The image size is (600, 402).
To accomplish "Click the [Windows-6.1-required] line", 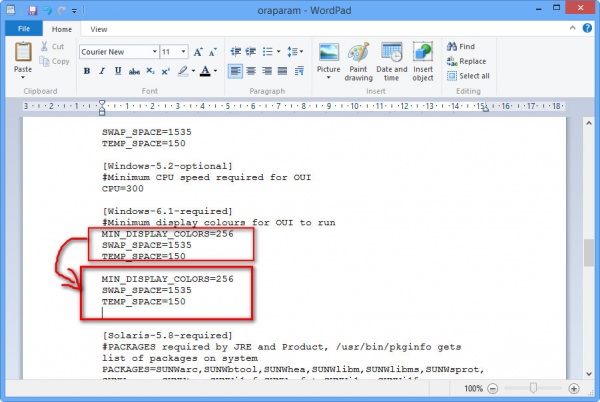I will 167,211.
